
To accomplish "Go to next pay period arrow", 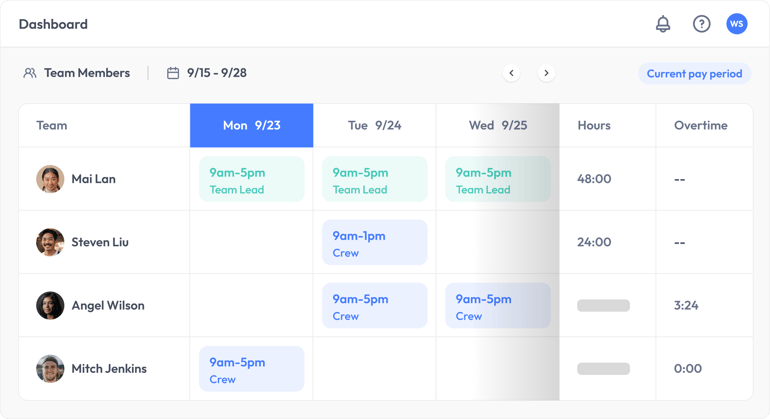I will pos(546,73).
